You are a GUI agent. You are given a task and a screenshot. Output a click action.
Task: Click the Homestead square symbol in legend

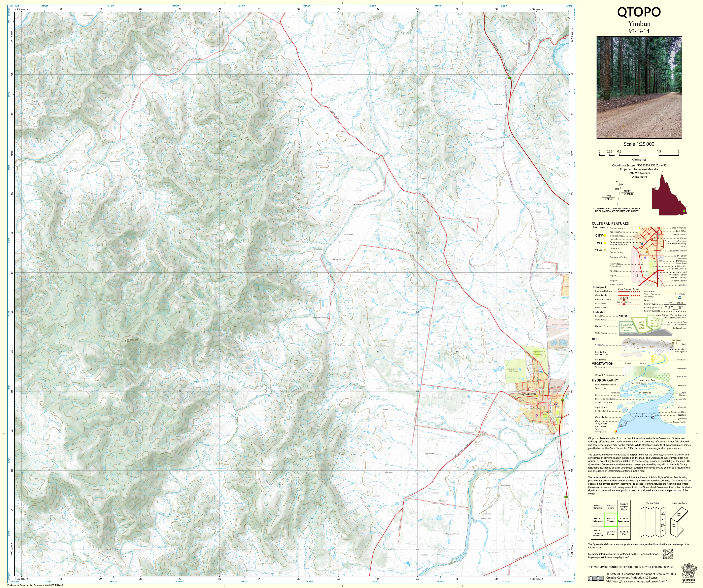(664, 263)
